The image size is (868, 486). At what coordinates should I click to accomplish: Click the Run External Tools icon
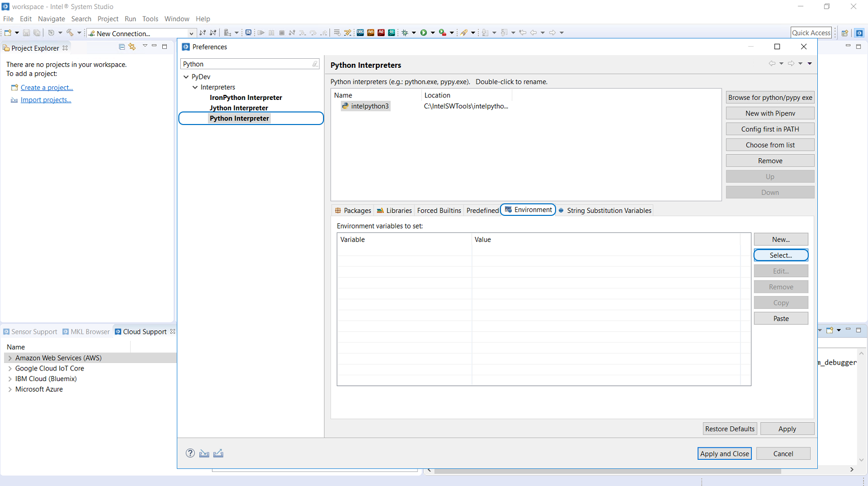click(x=442, y=33)
